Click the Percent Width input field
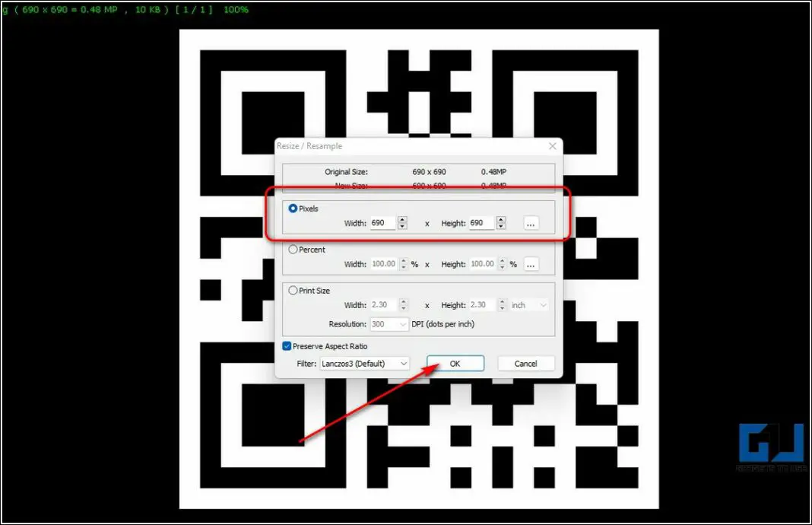 [x=383, y=264]
